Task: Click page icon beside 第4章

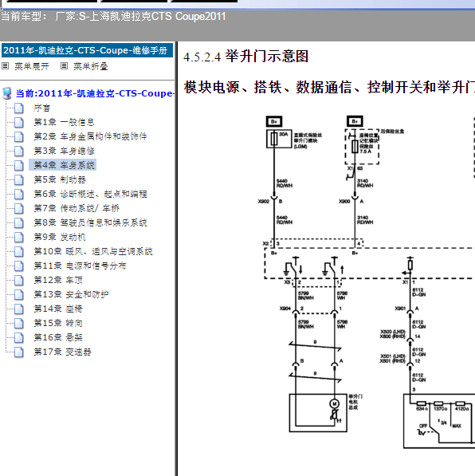Action: [19, 165]
